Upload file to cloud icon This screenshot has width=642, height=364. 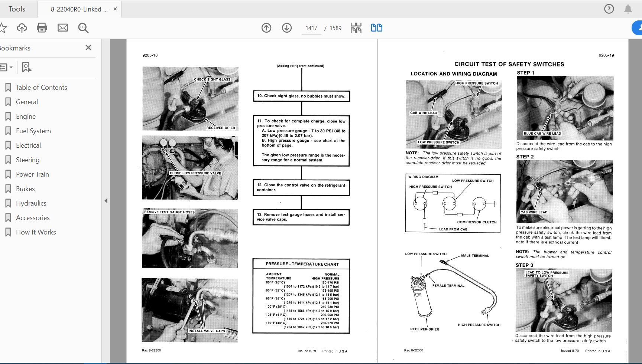coord(22,28)
